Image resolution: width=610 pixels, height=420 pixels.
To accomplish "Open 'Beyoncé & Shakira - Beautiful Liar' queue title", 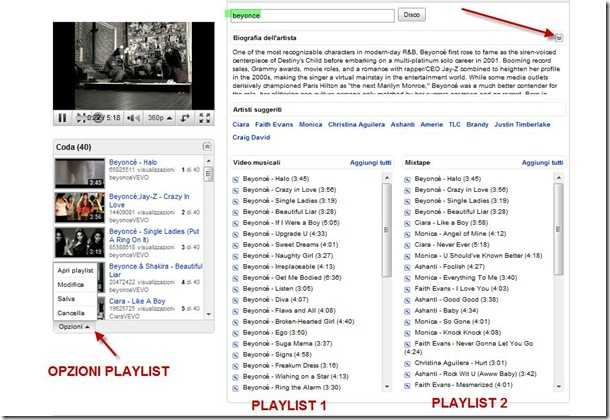I will [x=156, y=270].
